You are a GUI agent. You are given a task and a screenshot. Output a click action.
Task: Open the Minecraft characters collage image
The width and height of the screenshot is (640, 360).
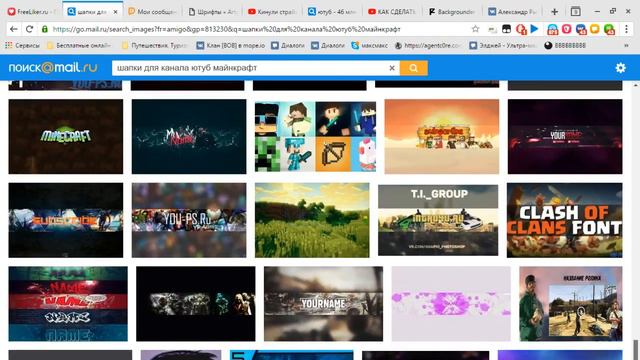click(316, 136)
